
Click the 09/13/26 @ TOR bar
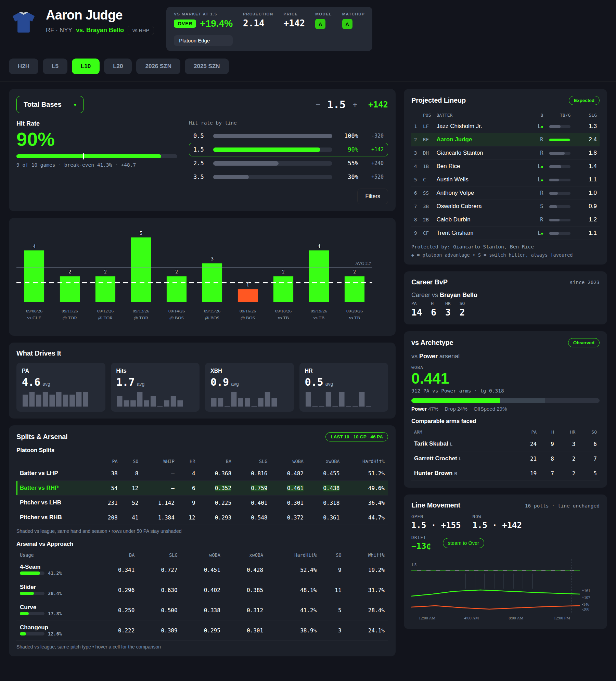(141, 270)
